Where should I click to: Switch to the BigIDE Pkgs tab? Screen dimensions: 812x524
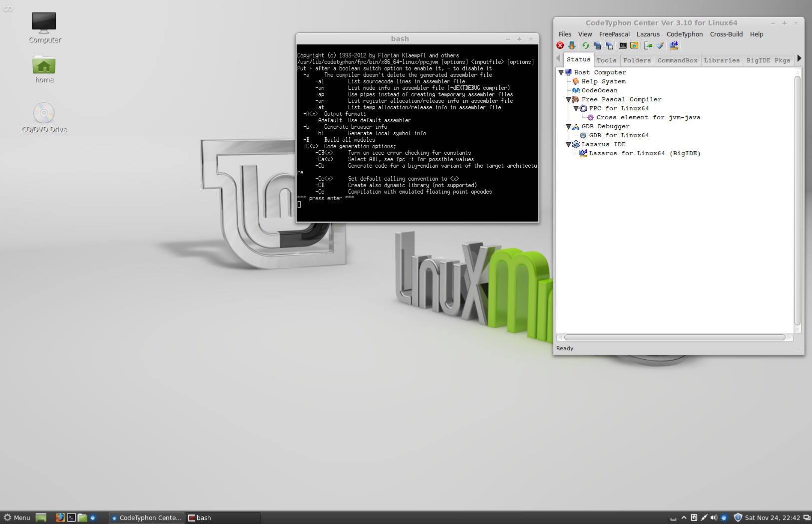pyautogui.click(x=768, y=60)
